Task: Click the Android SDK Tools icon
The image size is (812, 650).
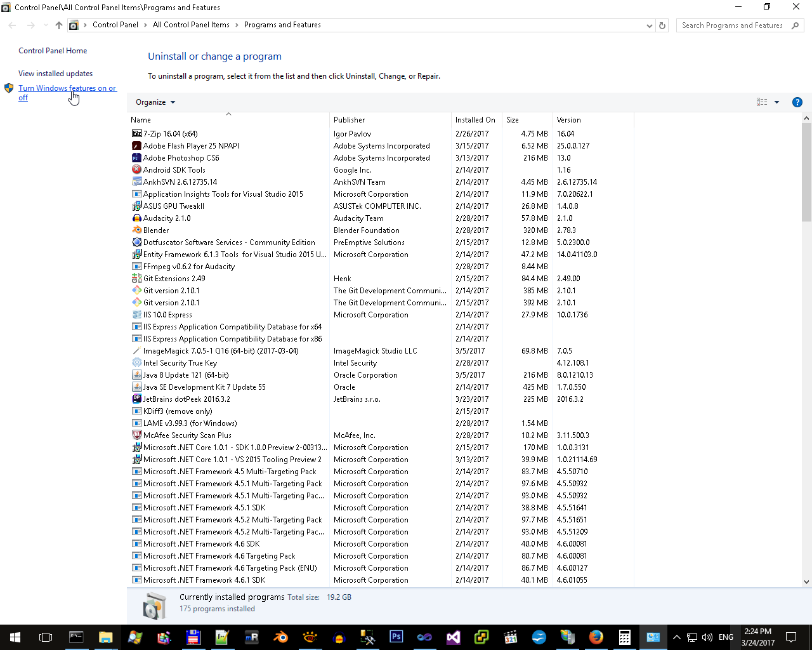Action: point(136,170)
